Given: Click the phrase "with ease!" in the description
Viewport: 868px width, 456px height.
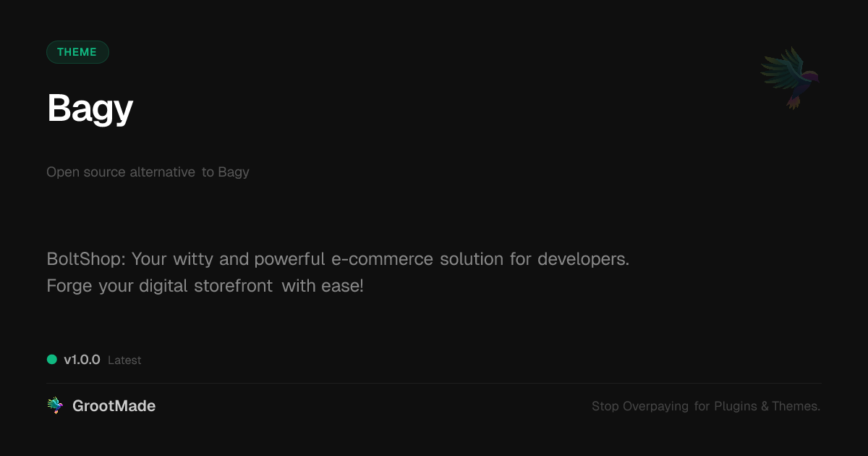Looking at the screenshot, I should tap(323, 286).
